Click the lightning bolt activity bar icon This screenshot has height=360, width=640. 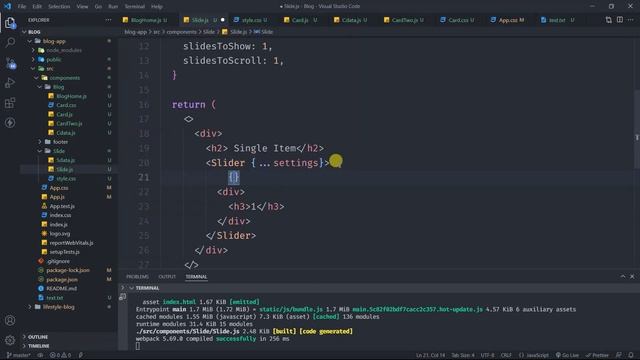[x=10, y=122]
